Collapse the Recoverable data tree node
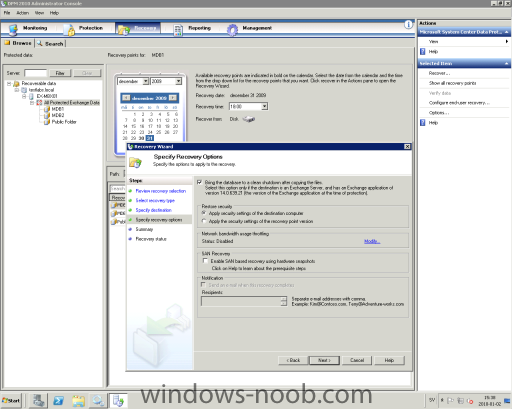Screen dimensions: 512x409 (9, 83)
